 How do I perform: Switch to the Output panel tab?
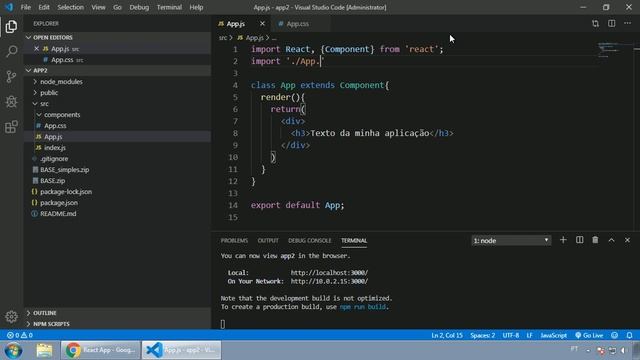pyautogui.click(x=268, y=240)
